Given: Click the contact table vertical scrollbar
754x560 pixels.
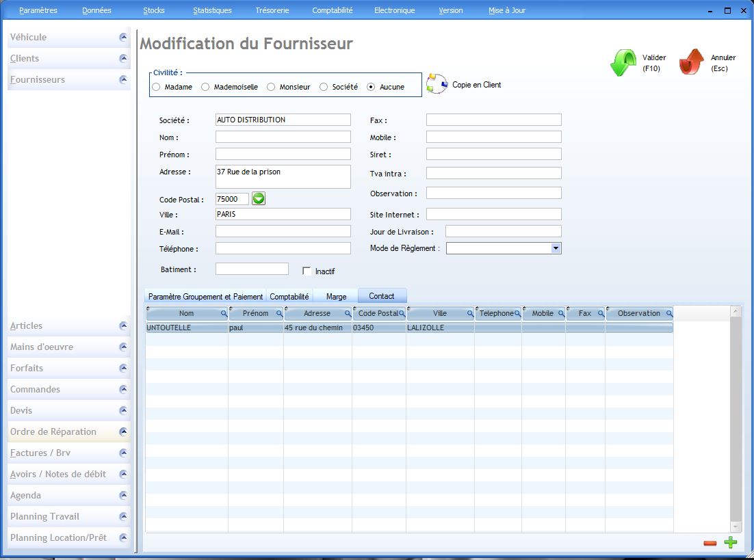Looking at the screenshot, I should pos(736,419).
